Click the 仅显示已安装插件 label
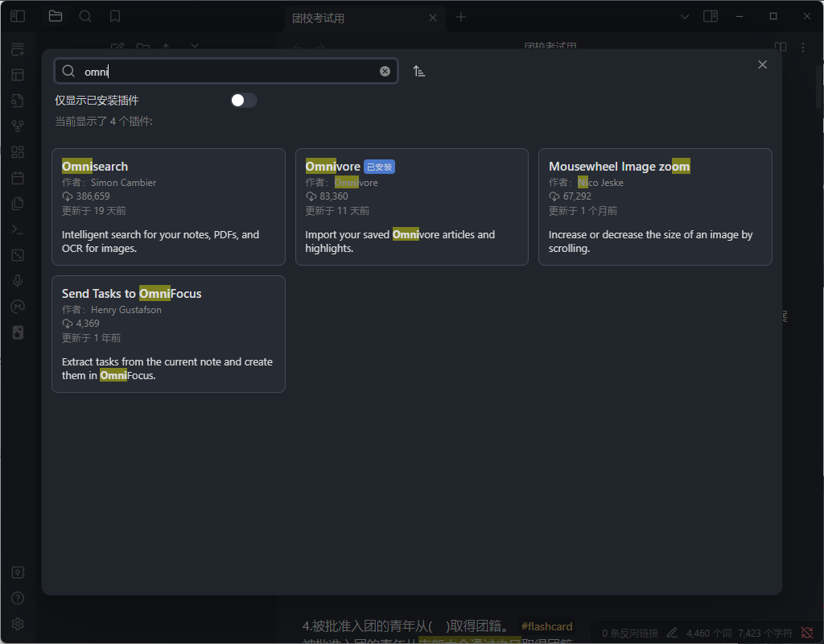The height and width of the screenshot is (644, 824). click(97, 101)
